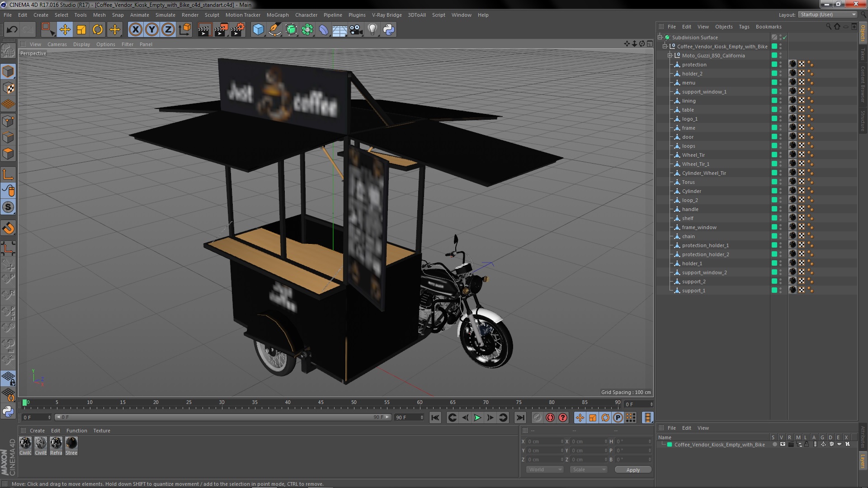Open the MoGraph menu

pos(278,15)
